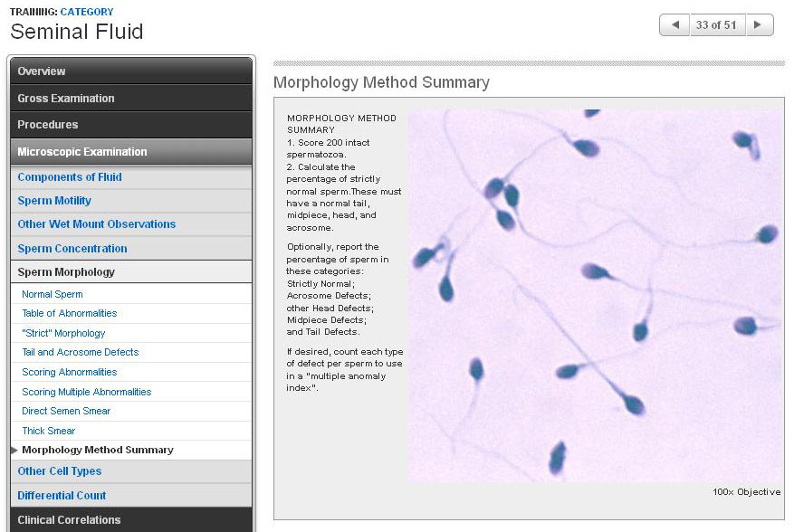Open Table of Abnormalities page
Viewport: 794px width, 532px height.
tap(70, 313)
